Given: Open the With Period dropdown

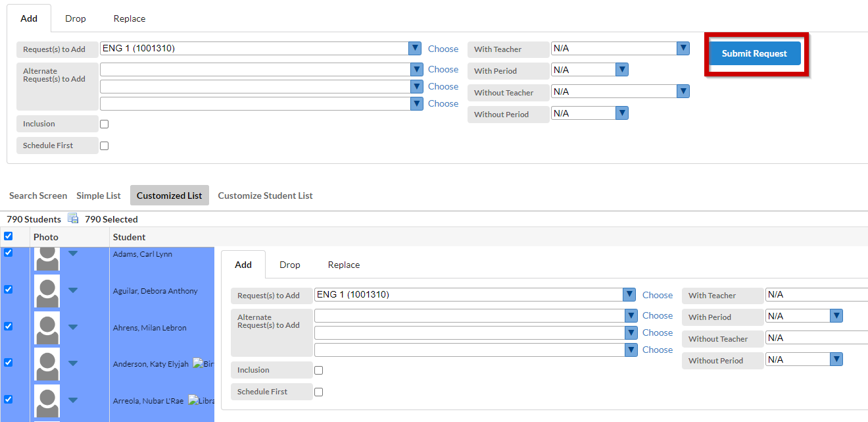Looking at the screenshot, I should coord(621,69).
